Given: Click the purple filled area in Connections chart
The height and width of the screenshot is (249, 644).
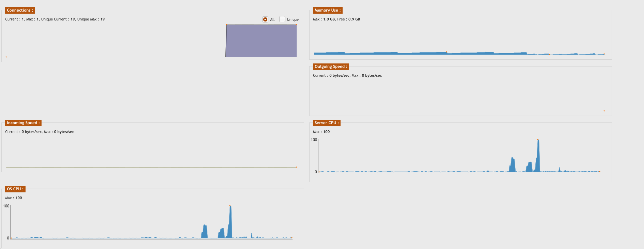Looking at the screenshot, I should (261, 41).
